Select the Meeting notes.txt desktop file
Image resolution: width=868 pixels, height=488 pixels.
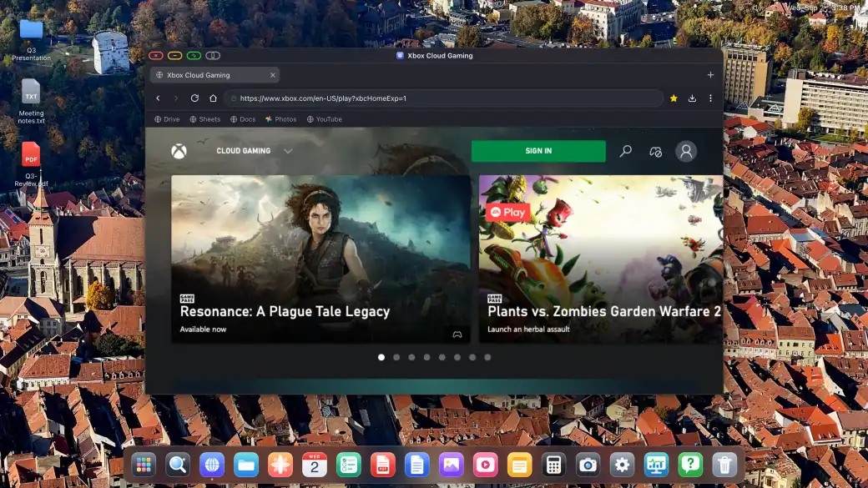click(x=31, y=101)
